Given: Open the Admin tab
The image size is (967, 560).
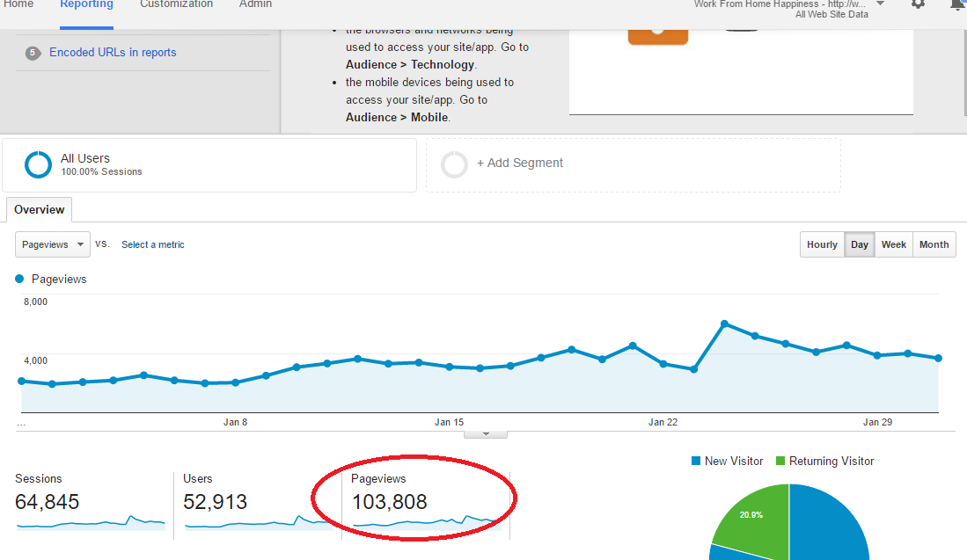Looking at the screenshot, I should point(255,4).
